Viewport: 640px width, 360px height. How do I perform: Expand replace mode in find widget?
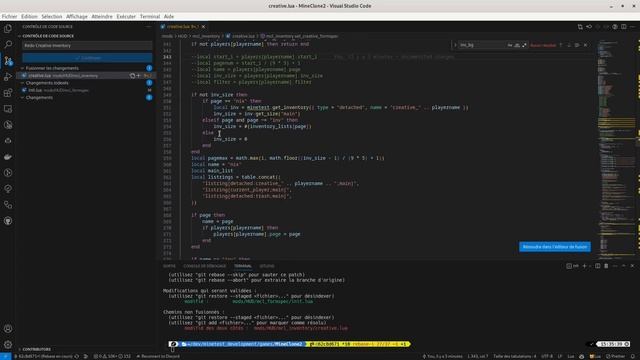pos(455,45)
